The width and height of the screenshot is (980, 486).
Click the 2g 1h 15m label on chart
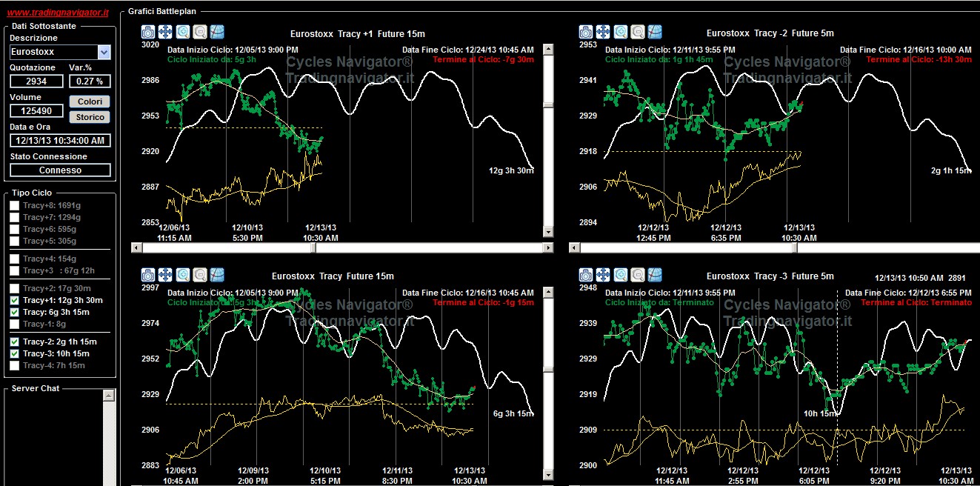coord(951,170)
